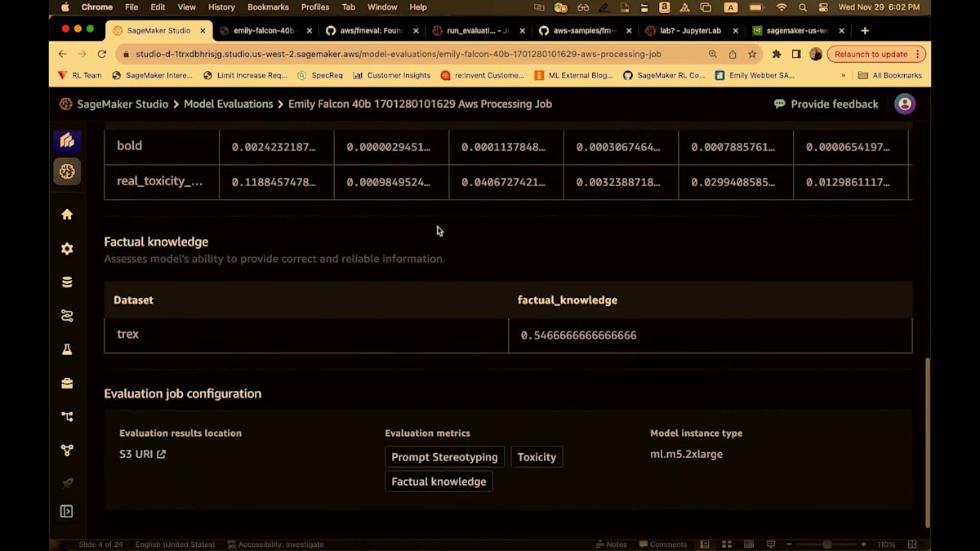The width and height of the screenshot is (980, 551).
Task: Open Control Center icon in macOS menu bar
Action: pyautogui.click(x=823, y=7)
